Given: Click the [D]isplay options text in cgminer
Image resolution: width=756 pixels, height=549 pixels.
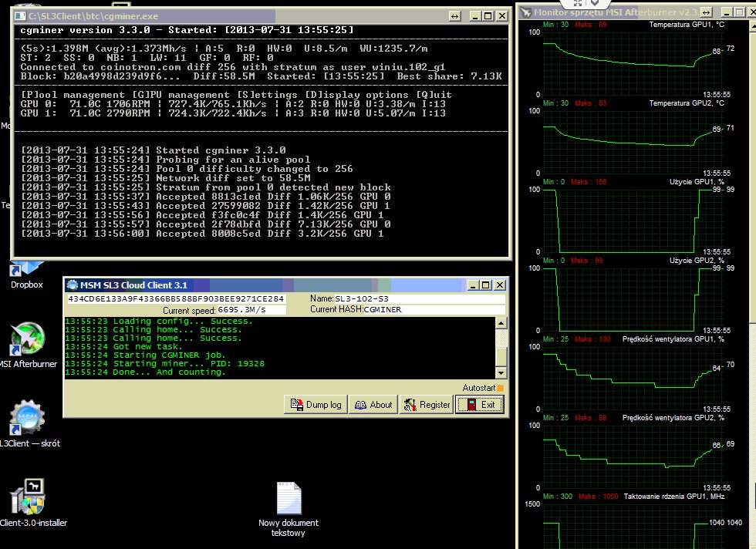Looking at the screenshot, I should pyautogui.click(x=356, y=95).
